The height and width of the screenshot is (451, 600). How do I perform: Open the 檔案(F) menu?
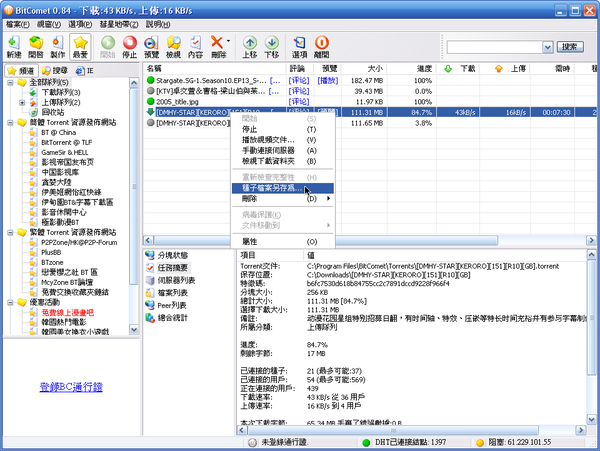[x=18, y=24]
